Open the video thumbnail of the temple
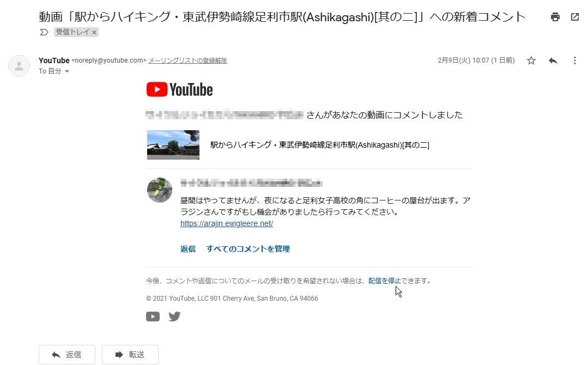The image size is (588, 365). tap(173, 145)
